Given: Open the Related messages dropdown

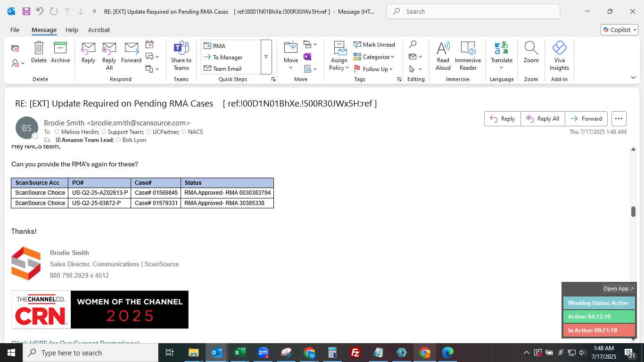Looking at the screenshot, I should pyautogui.click(x=415, y=57).
